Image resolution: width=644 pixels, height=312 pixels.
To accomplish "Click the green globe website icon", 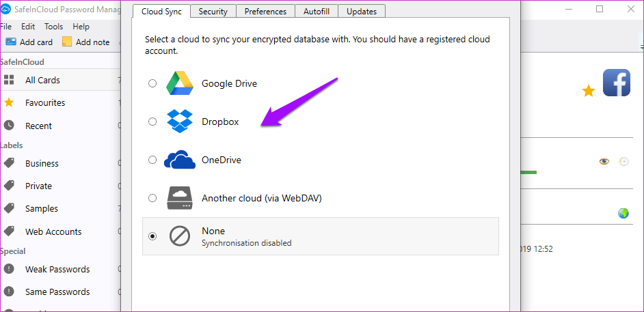I will pos(623,213).
